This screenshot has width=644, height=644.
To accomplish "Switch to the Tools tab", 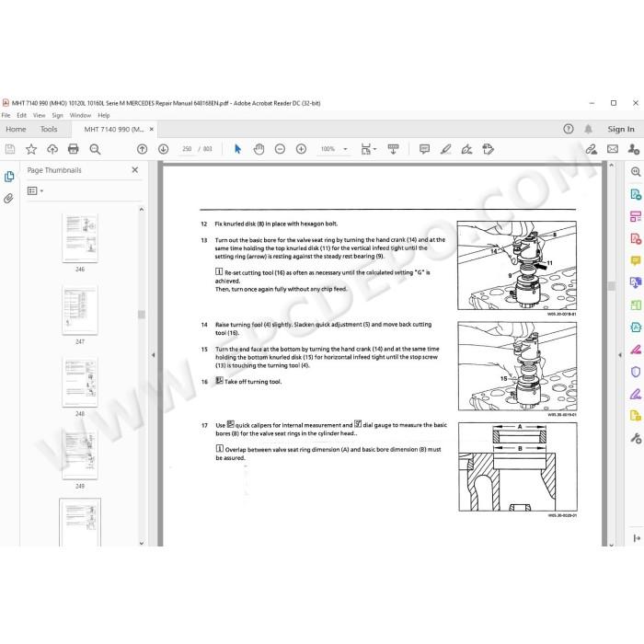I will (49, 129).
